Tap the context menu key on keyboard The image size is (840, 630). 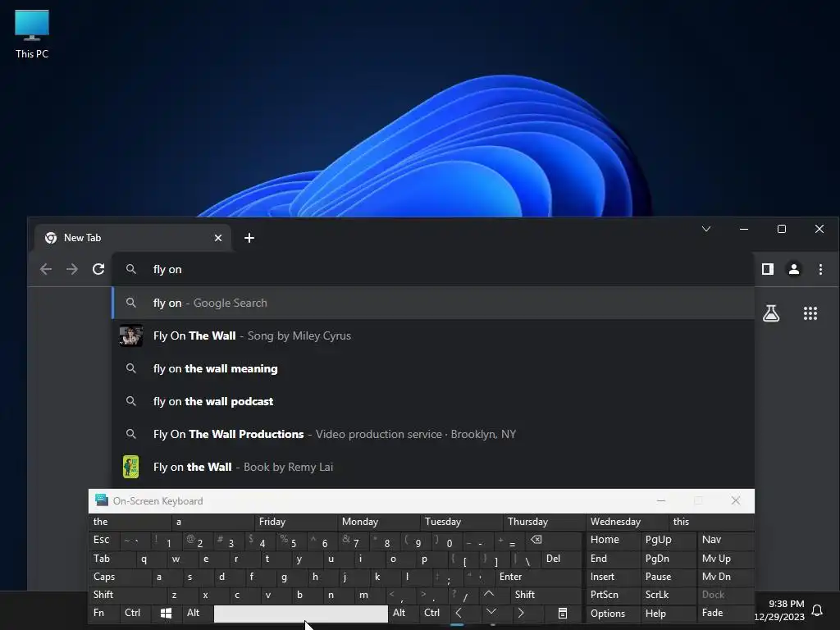[563, 613]
